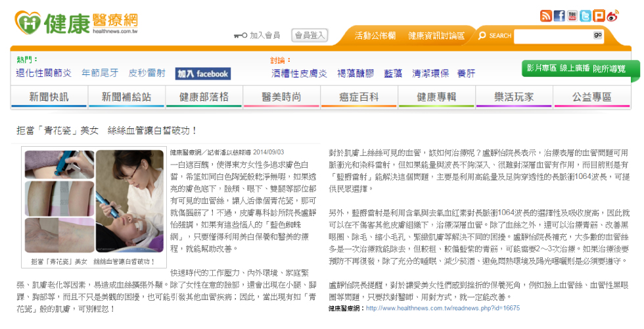644x329 pixels.
Task: Open discussion topic 藍藻
Action: point(393,74)
